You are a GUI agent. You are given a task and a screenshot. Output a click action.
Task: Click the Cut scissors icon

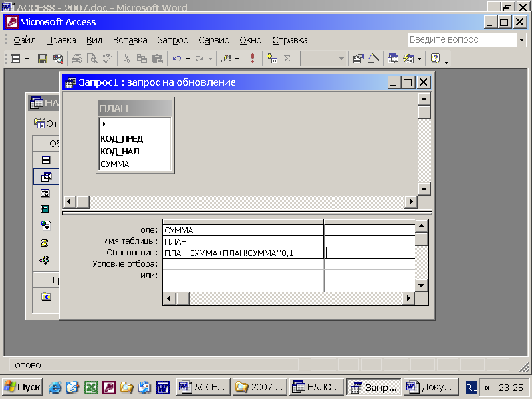tap(126, 59)
